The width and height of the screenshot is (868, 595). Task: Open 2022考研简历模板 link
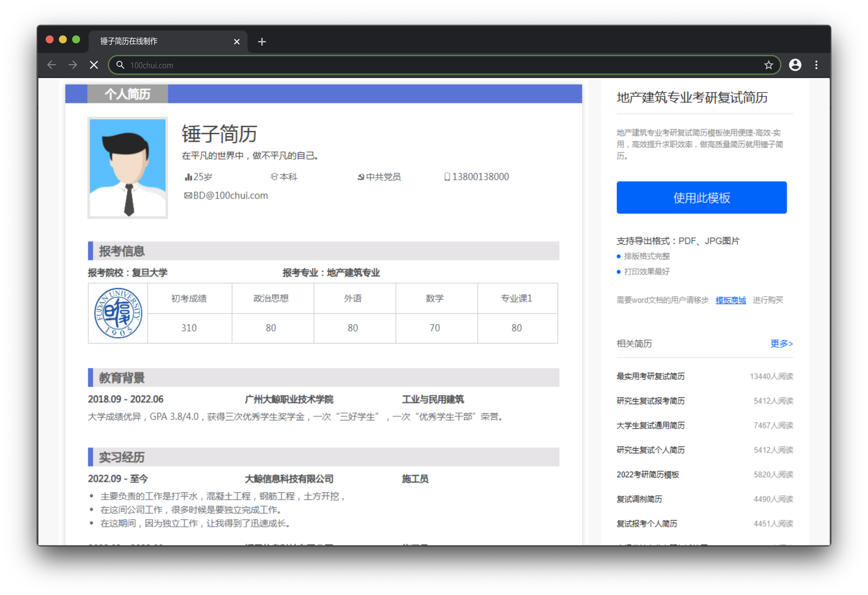click(x=648, y=474)
